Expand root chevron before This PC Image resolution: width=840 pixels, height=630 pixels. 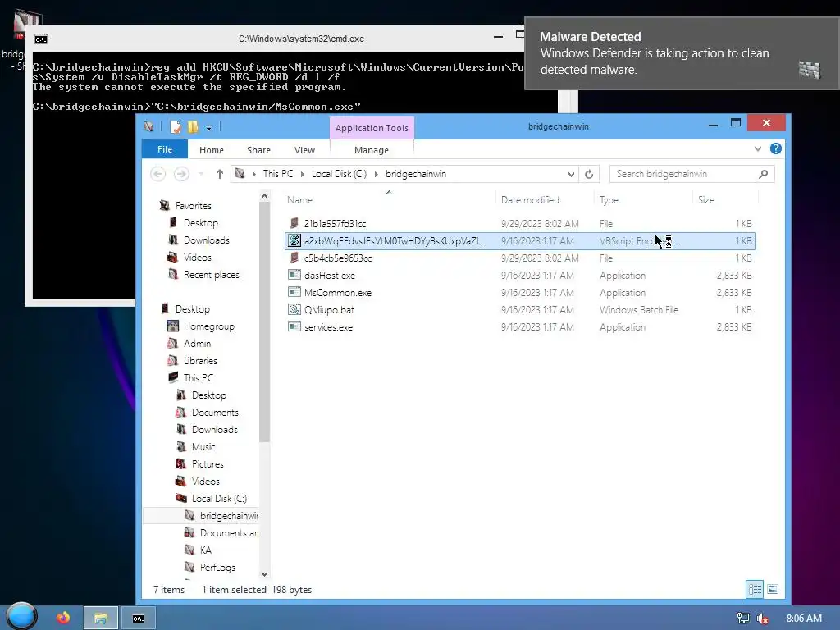click(254, 174)
